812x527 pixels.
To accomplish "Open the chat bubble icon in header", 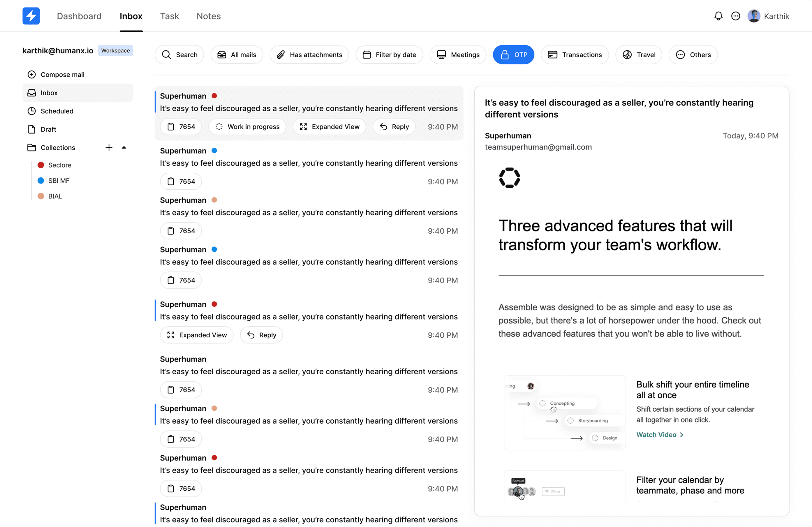I will coord(736,16).
